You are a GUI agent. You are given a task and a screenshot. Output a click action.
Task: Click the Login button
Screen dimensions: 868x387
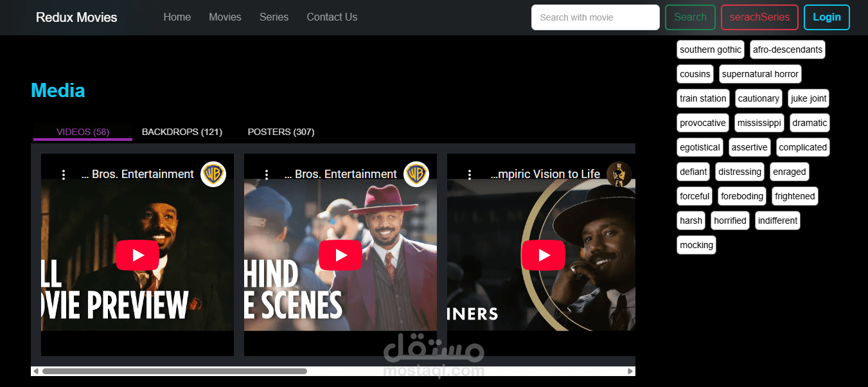coord(827,17)
